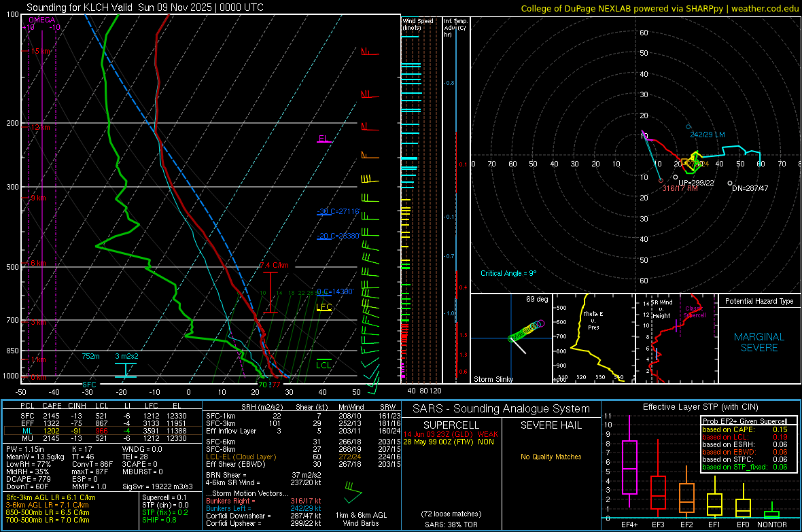The height and width of the screenshot is (532, 802).
Task: Click the Wind Speed (knots) panel header
Action: coord(418,24)
